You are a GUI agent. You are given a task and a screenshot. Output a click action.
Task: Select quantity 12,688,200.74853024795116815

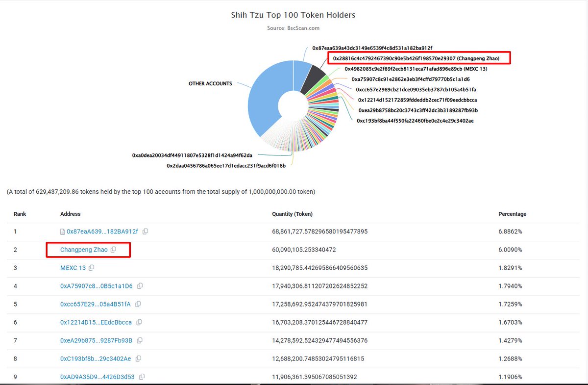318,359
